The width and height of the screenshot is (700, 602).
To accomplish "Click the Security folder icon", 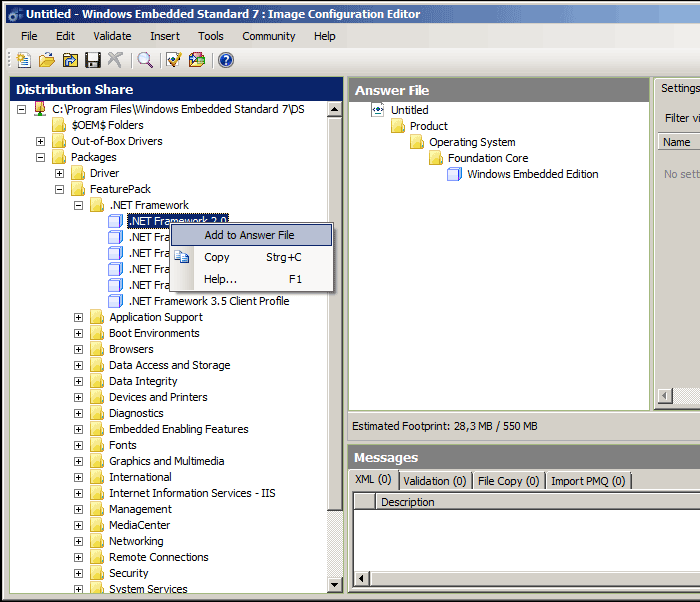I will (97, 573).
